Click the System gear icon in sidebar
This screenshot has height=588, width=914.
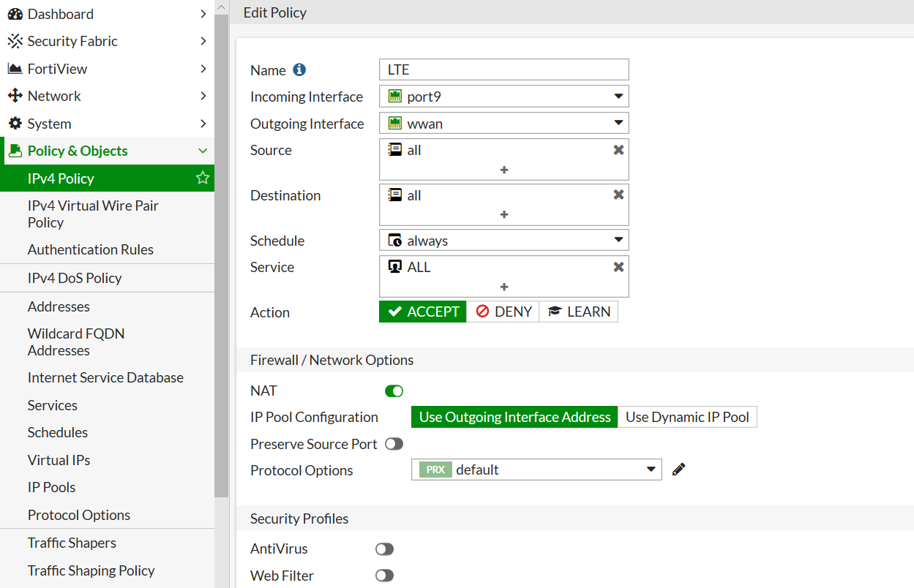15,124
